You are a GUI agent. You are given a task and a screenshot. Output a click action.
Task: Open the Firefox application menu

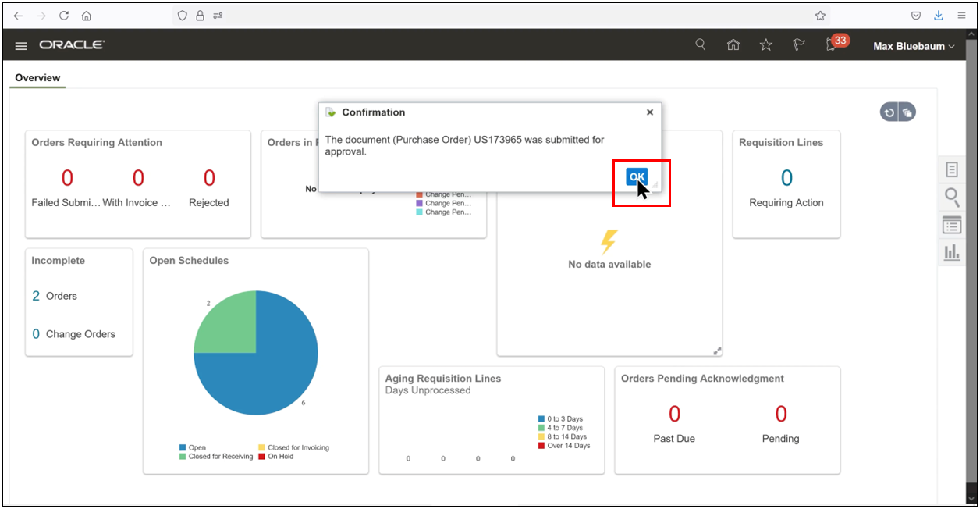point(961,15)
